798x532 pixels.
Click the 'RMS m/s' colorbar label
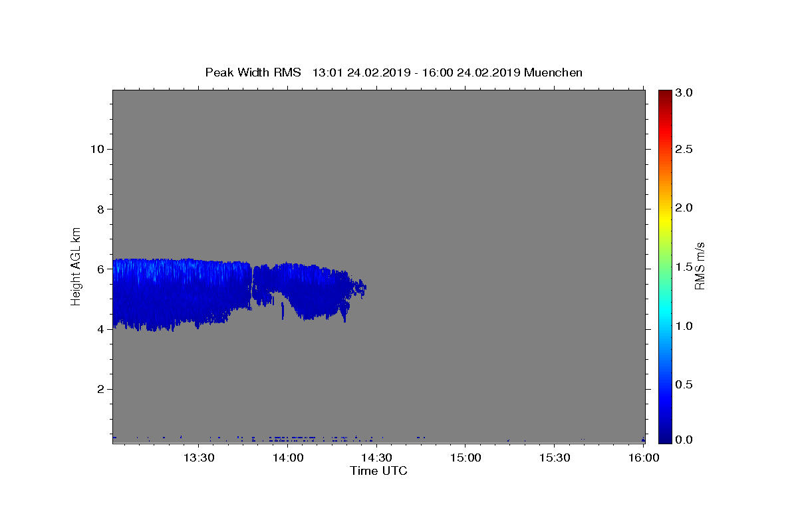point(700,266)
